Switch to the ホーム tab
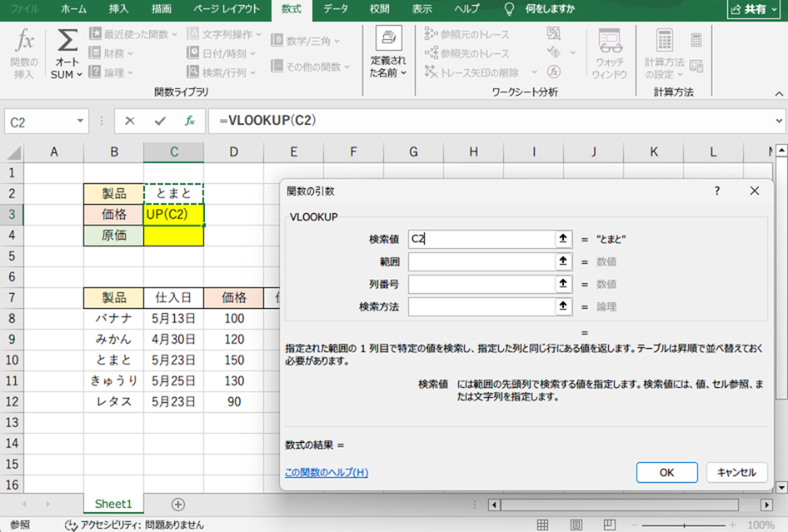This screenshot has width=788, height=532. click(73, 8)
